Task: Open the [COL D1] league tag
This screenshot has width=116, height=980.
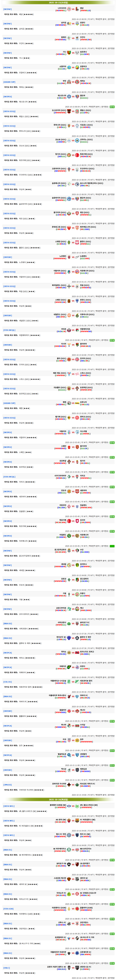Action: (x=7, y=681)
